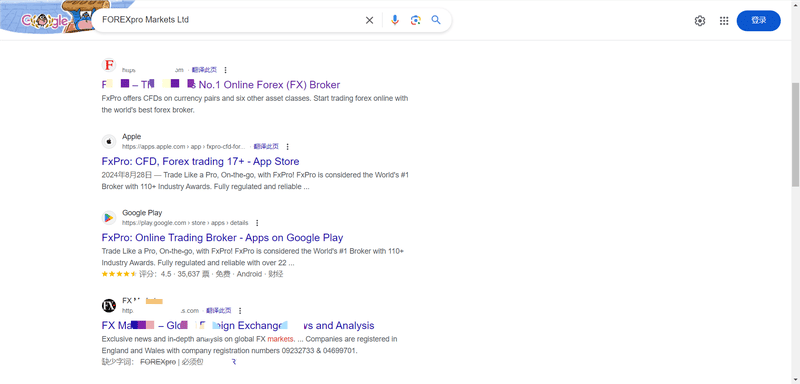Click the magnifier search icon
This screenshot has height=384, width=800.
(x=436, y=20)
